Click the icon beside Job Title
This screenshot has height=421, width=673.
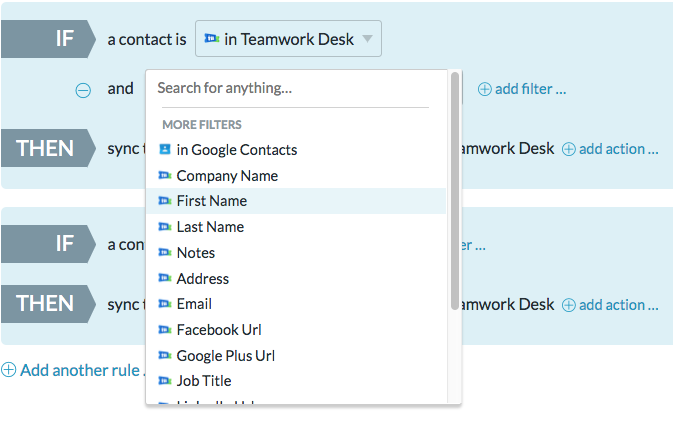(165, 381)
